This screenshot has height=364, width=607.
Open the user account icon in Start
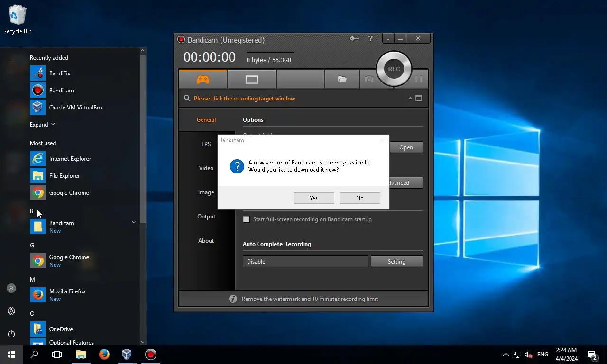[11, 288]
